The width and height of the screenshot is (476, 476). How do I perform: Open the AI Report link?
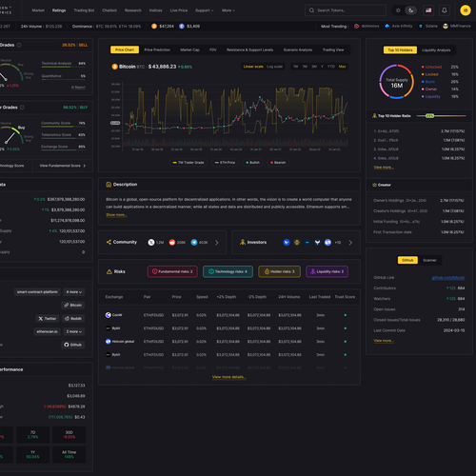[x=78, y=88]
